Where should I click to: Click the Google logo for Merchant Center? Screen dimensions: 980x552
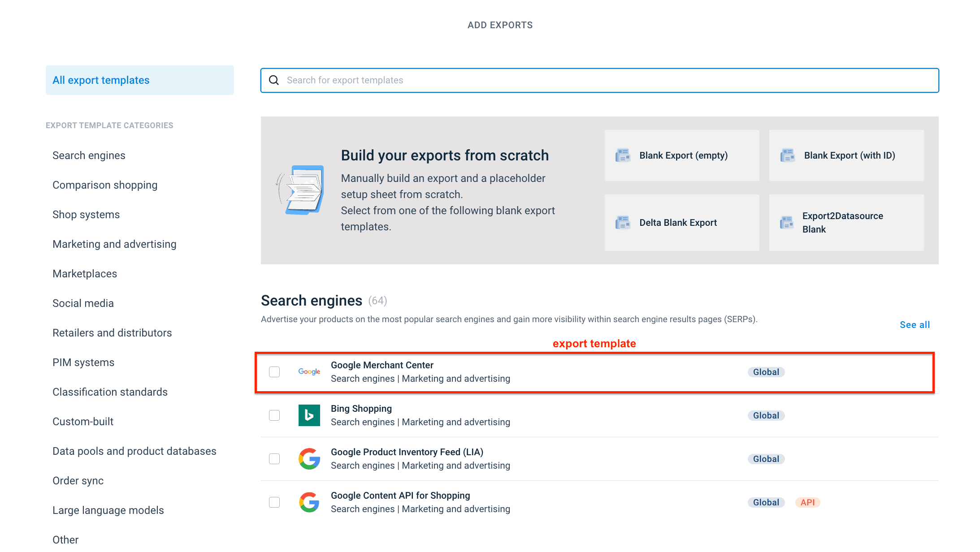tap(309, 372)
